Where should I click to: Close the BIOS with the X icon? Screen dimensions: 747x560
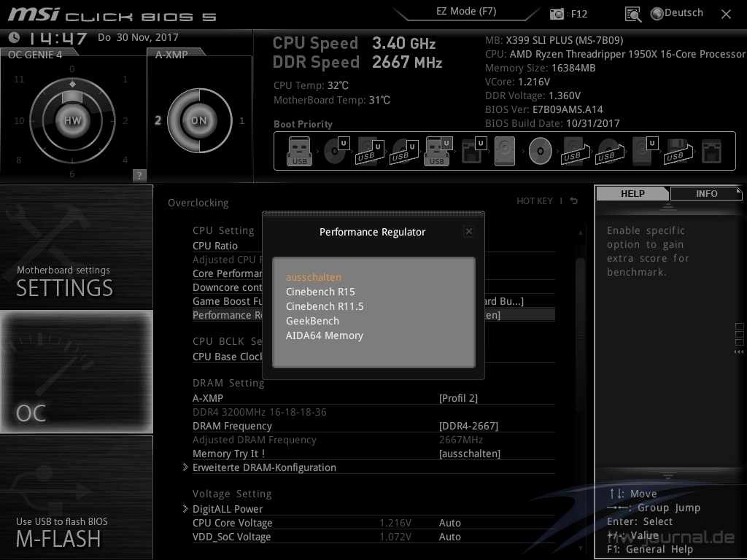coord(726,15)
